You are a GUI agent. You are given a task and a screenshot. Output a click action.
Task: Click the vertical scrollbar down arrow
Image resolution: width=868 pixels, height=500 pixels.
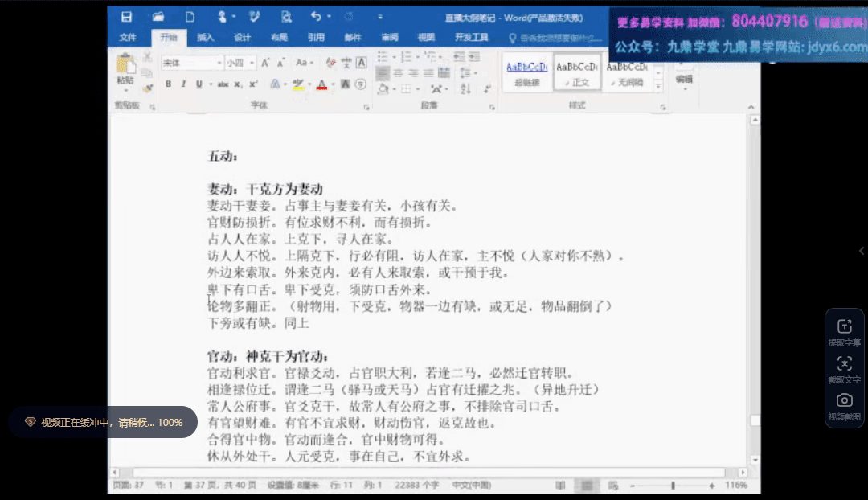[755, 461]
